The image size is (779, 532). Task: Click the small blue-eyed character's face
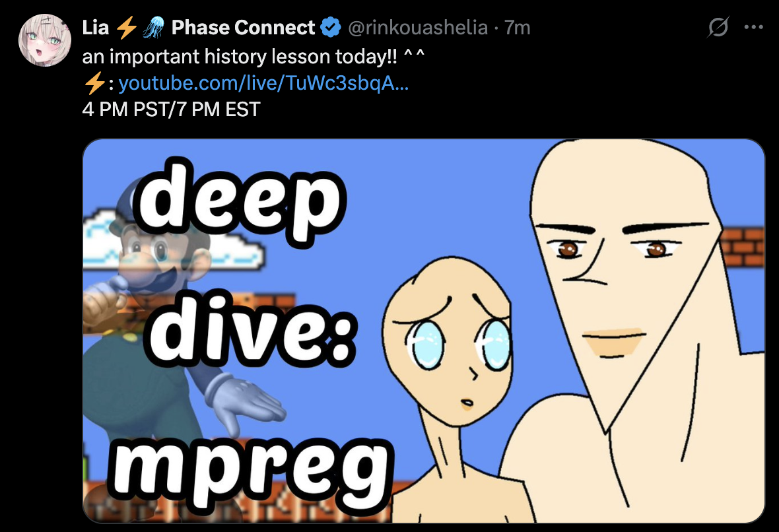pos(448,343)
